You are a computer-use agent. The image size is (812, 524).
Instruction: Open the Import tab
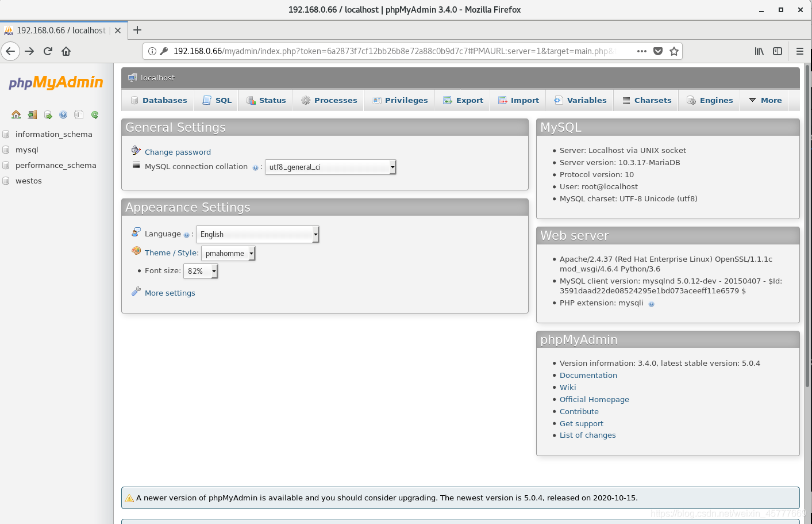[x=518, y=100]
